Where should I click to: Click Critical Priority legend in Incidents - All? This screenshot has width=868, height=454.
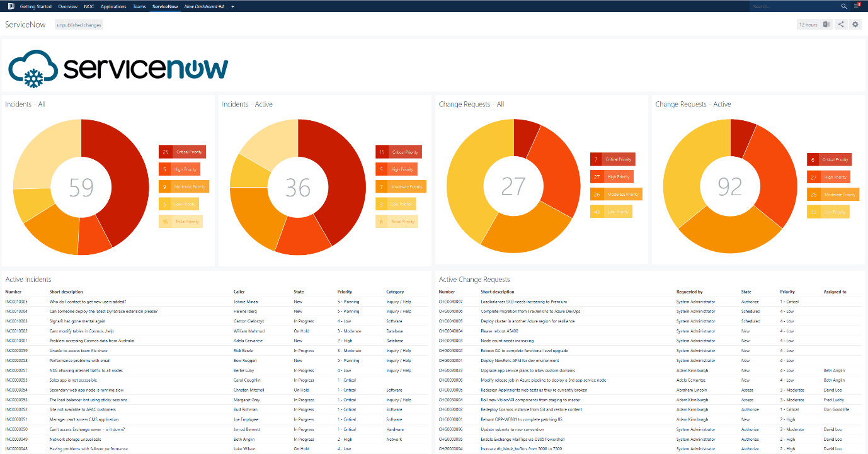183,152
